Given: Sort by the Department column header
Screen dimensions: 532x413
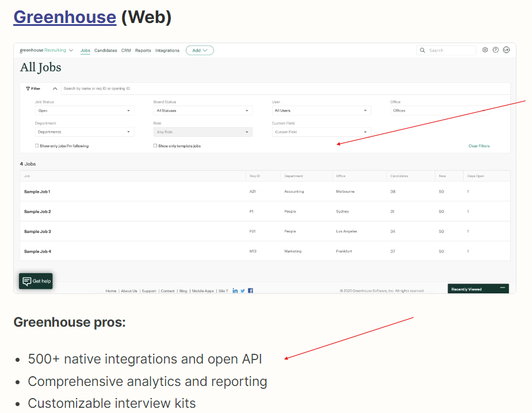Looking at the screenshot, I should point(293,176).
